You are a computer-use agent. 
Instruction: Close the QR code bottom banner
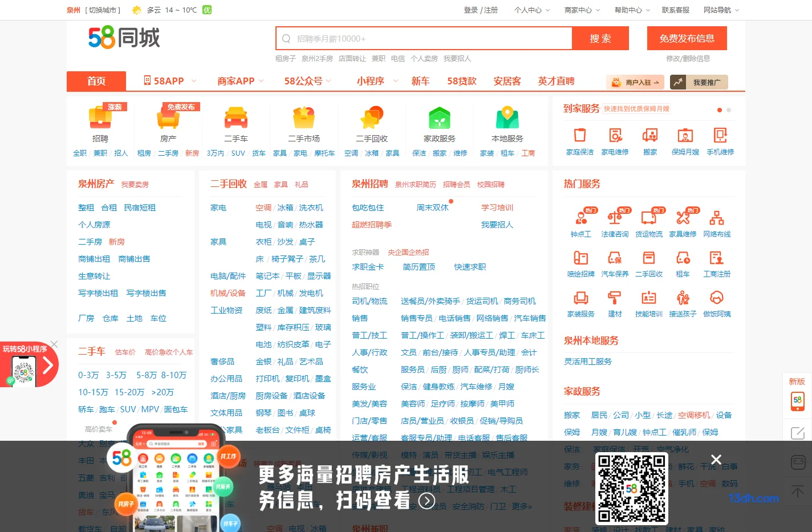point(716,460)
